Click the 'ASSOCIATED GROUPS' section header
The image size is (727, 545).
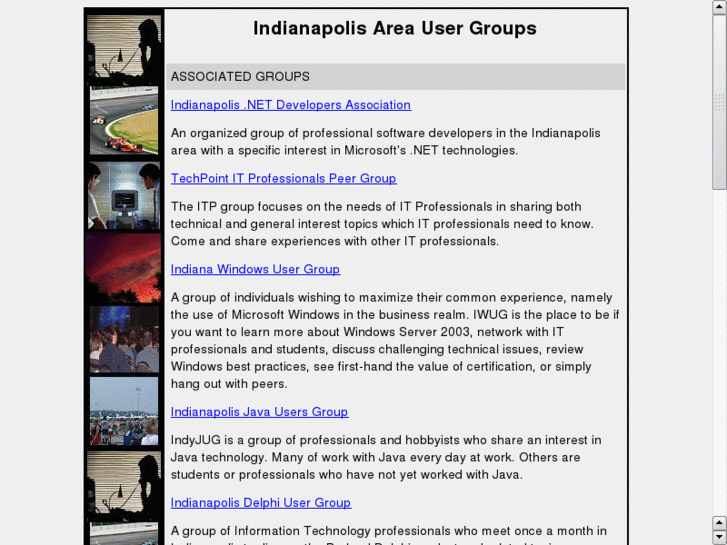[395, 77]
